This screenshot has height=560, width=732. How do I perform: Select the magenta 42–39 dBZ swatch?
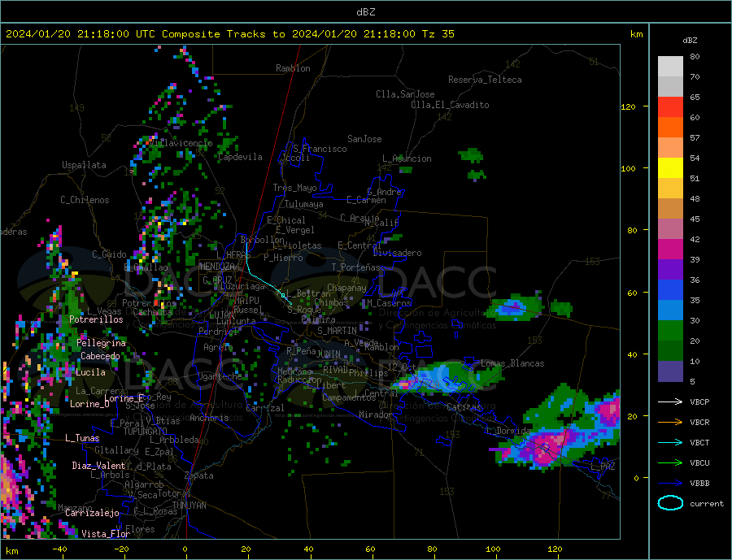(670, 250)
